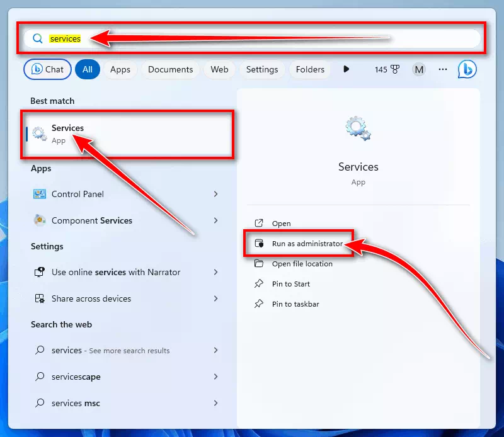
Task: Click the Control Panel icon
Action: (40, 194)
